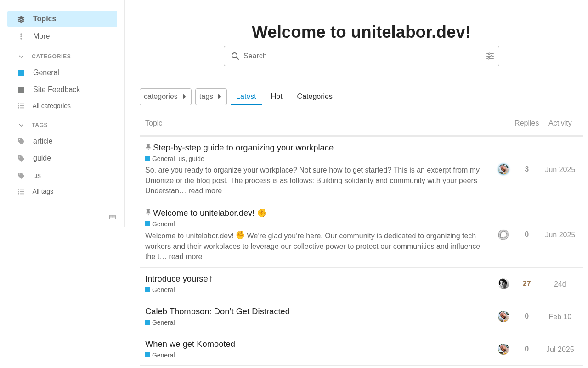The width and height of the screenshot is (588, 368).
Task: Open poster avatar for Introduce yourself topic
Action: tap(503, 284)
